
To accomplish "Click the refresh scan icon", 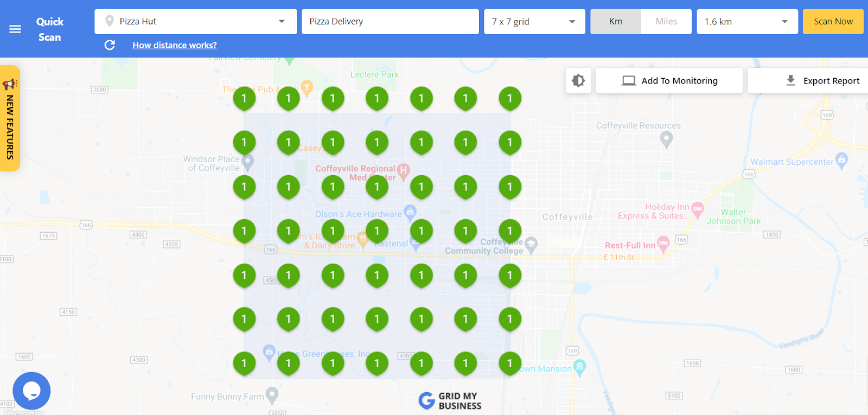I will [x=110, y=45].
